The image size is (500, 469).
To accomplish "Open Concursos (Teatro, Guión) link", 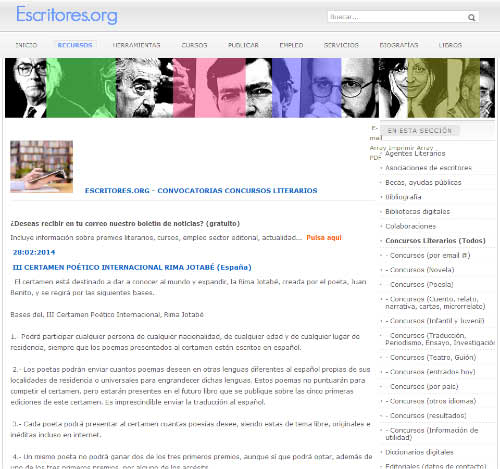I will coord(431,357).
